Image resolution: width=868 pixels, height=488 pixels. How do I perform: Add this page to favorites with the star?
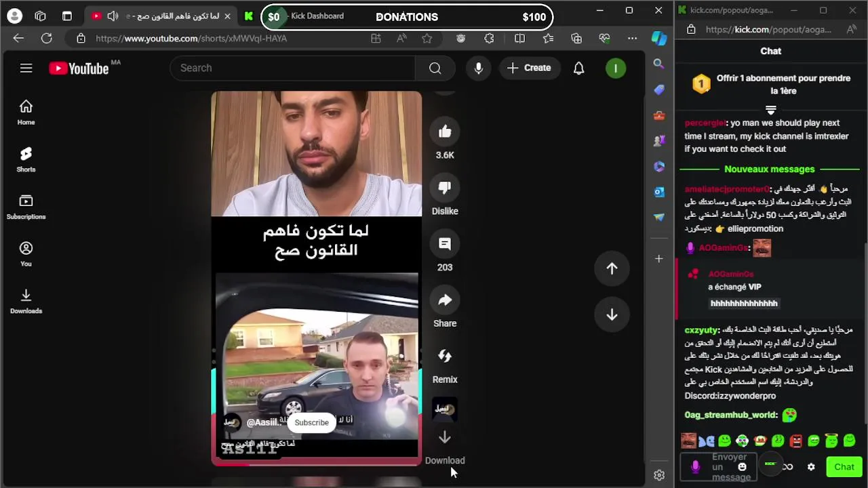427,39
